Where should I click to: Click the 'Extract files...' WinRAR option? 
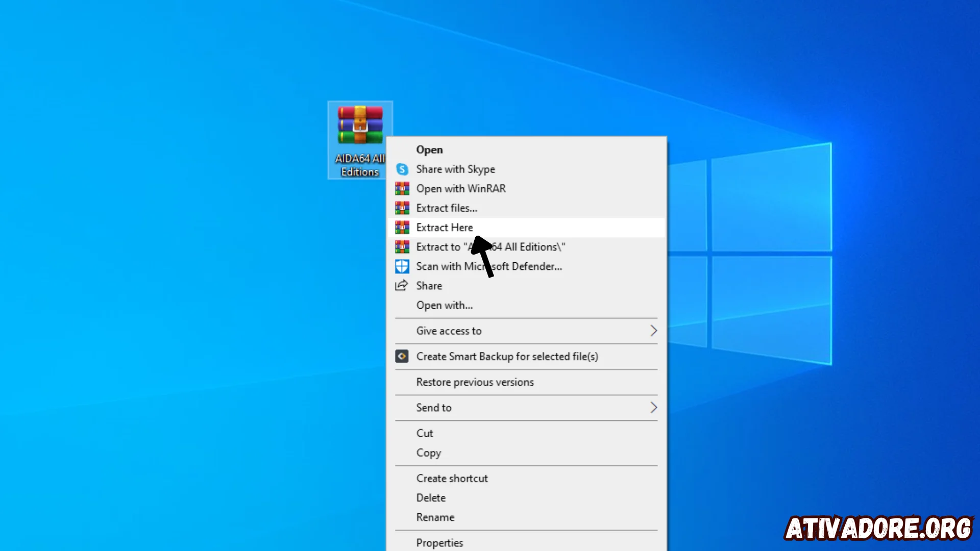click(x=446, y=207)
